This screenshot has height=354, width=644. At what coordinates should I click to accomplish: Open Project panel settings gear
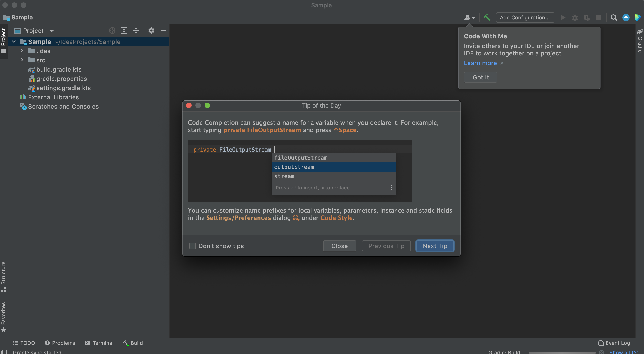pos(151,31)
